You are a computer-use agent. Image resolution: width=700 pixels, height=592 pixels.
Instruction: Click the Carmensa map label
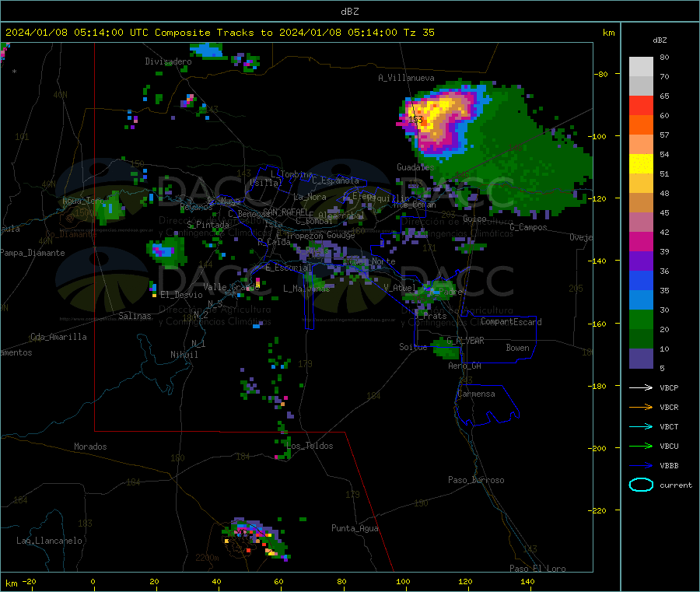pyautogui.click(x=476, y=394)
